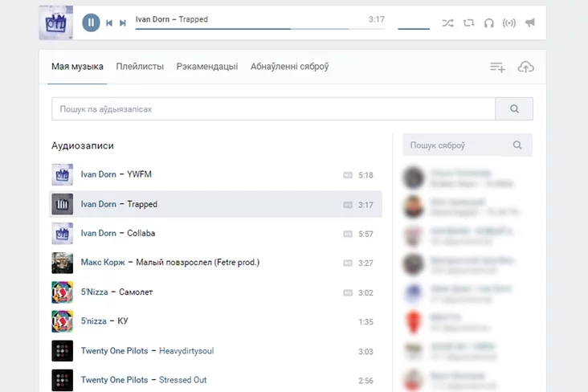
Task: Click Heavydirtysoul track title
Action: tap(186, 351)
